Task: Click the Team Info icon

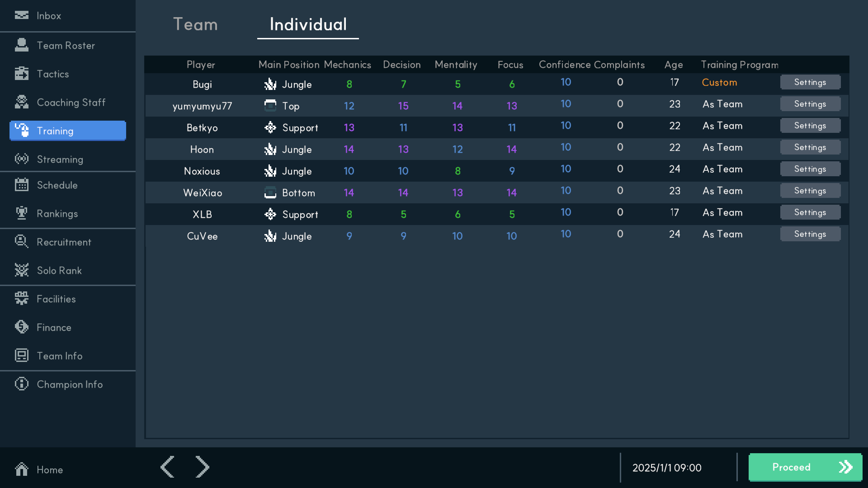Action: point(21,355)
